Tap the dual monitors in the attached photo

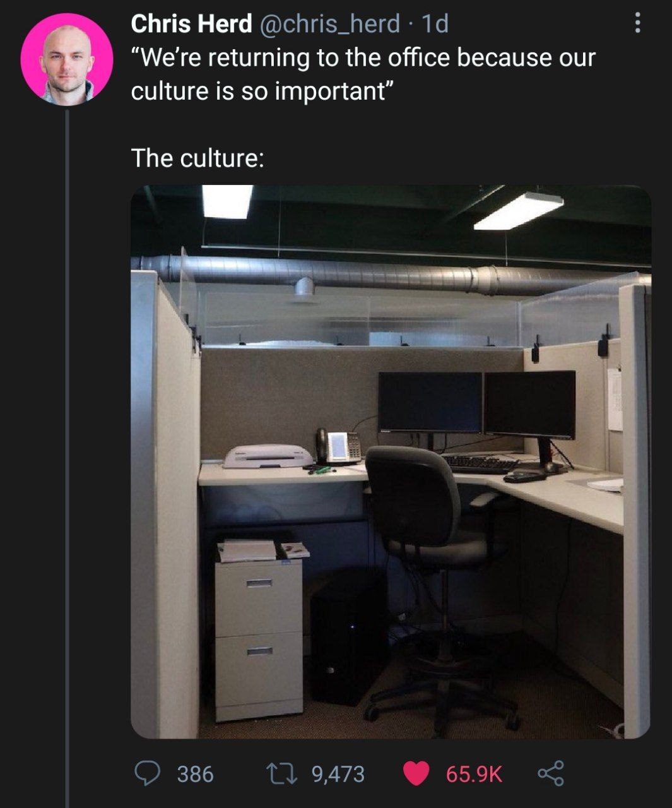[x=477, y=404]
